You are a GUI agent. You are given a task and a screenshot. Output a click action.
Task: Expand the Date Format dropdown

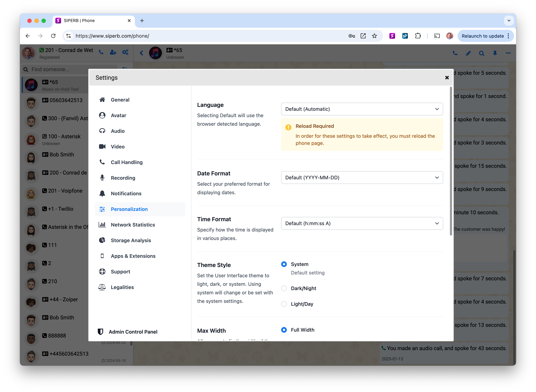click(x=362, y=178)
